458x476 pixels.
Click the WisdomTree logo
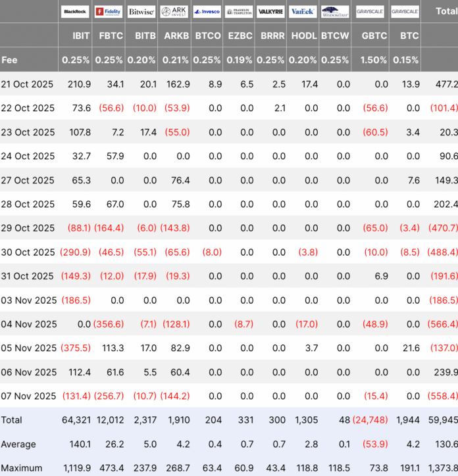pos(335,12)
